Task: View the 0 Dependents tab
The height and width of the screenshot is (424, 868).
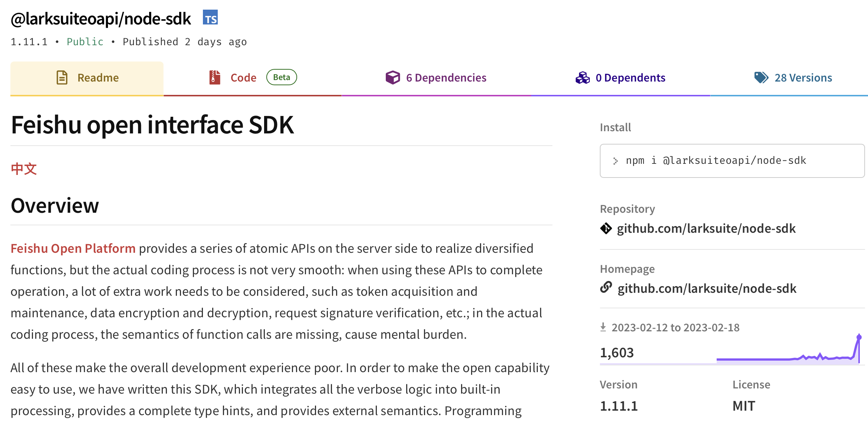Action: (x=630, y=78)
